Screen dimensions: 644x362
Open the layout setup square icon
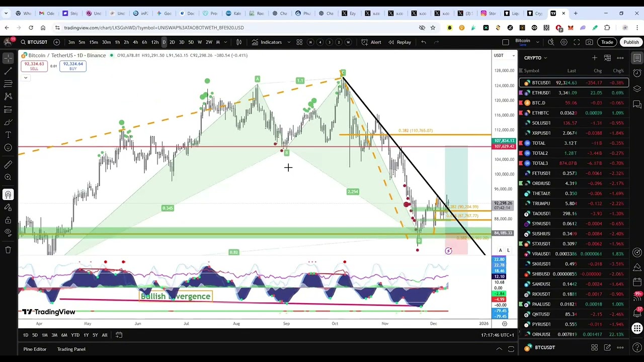coord(506,42)
